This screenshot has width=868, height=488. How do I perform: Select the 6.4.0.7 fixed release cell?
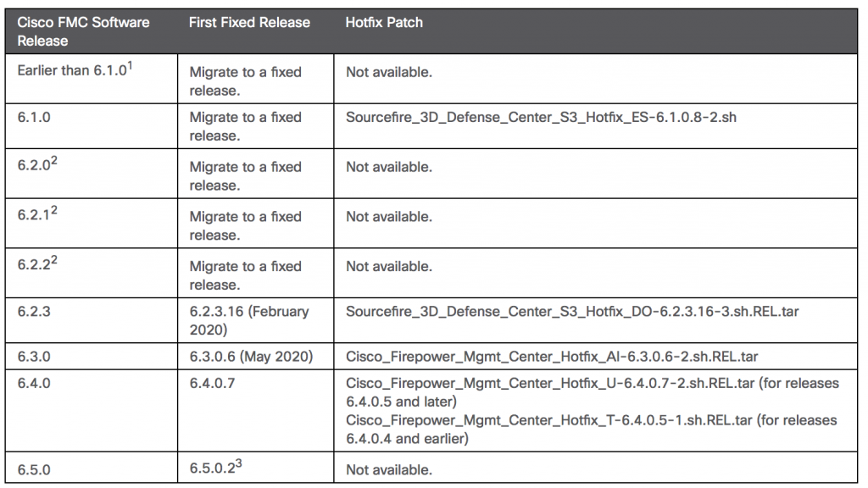click(x=256, y=411)
